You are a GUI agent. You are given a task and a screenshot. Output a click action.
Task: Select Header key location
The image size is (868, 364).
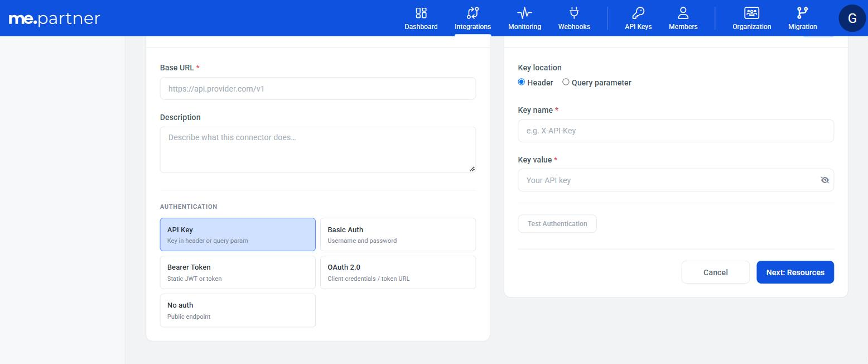(522, 82)
